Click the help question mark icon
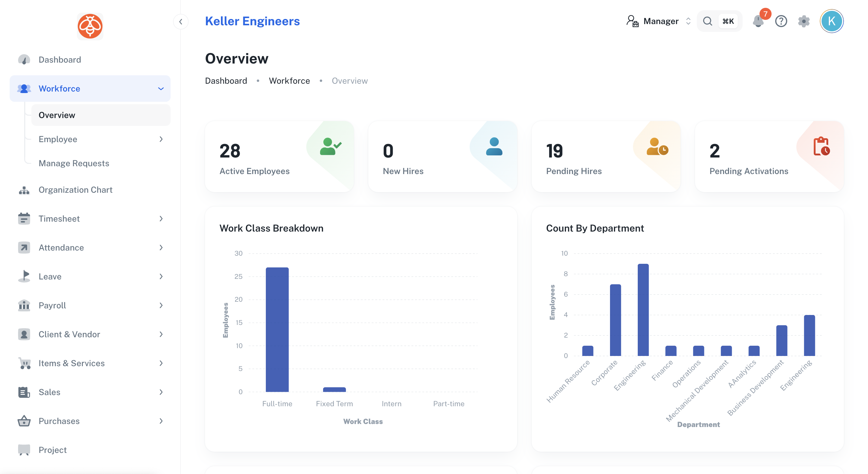This screenshot has width=868, height=474. [x=781, y=21]
